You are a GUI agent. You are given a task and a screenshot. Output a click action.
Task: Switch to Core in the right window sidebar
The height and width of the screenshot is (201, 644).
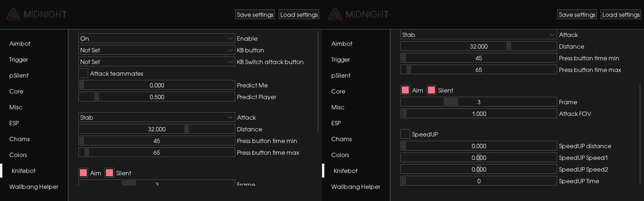pos(338,91)
